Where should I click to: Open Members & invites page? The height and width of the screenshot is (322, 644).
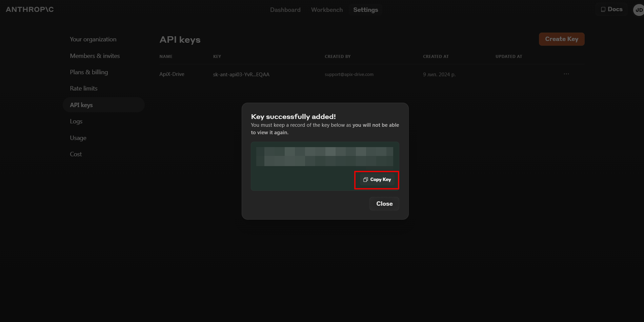[95, 56]
